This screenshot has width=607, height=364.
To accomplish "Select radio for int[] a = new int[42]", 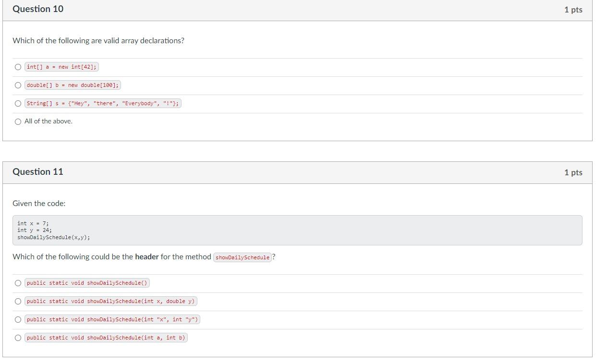I will (x=18, y=67).
